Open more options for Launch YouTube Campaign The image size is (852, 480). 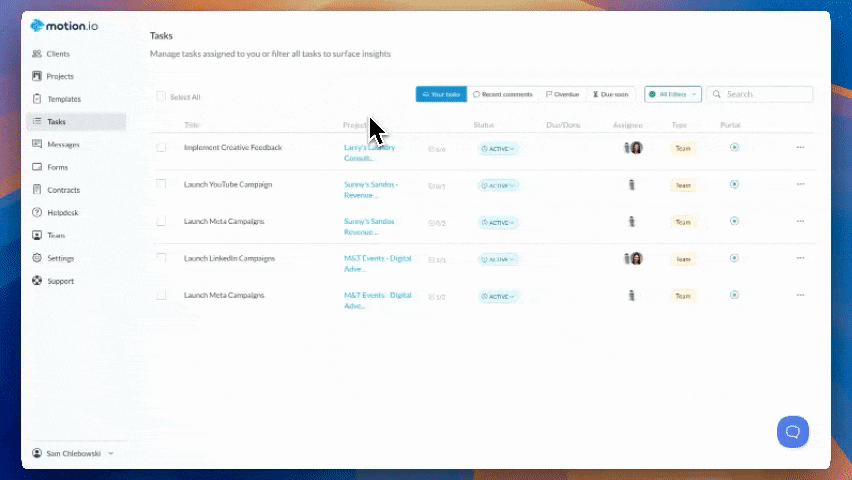tap(800, 184)
